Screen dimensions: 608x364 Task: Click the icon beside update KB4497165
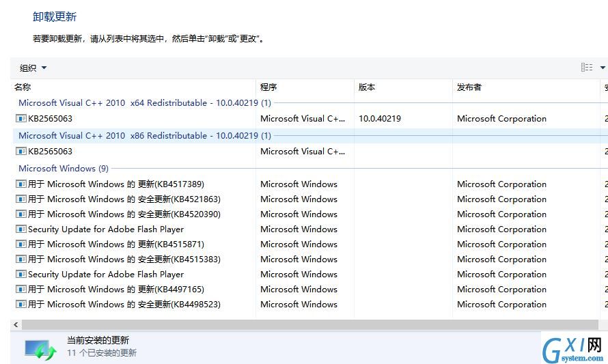tap(21, 289)
